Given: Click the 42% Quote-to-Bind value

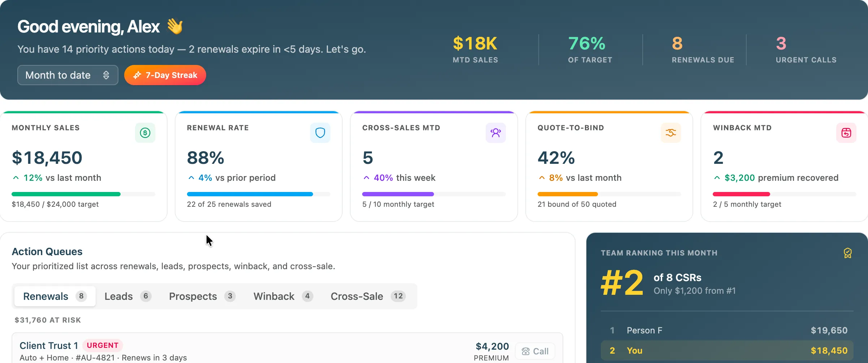Looking at the screenshot, I should point(556,158).
